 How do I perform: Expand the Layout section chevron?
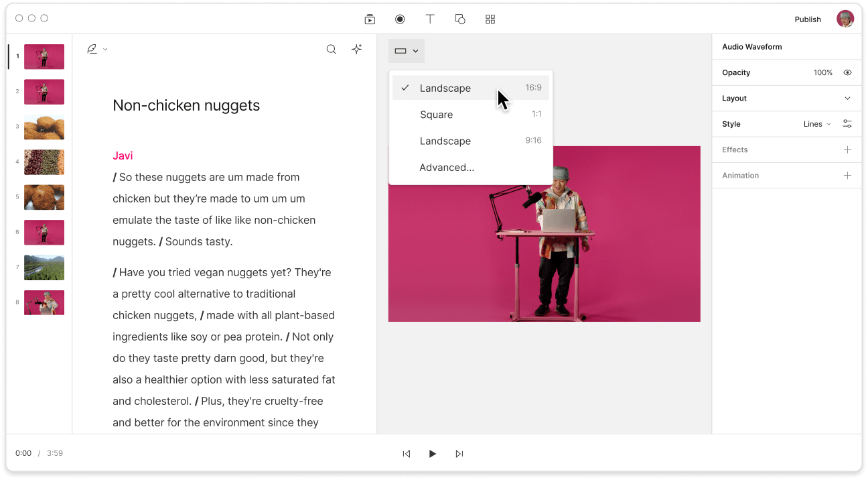847,98
